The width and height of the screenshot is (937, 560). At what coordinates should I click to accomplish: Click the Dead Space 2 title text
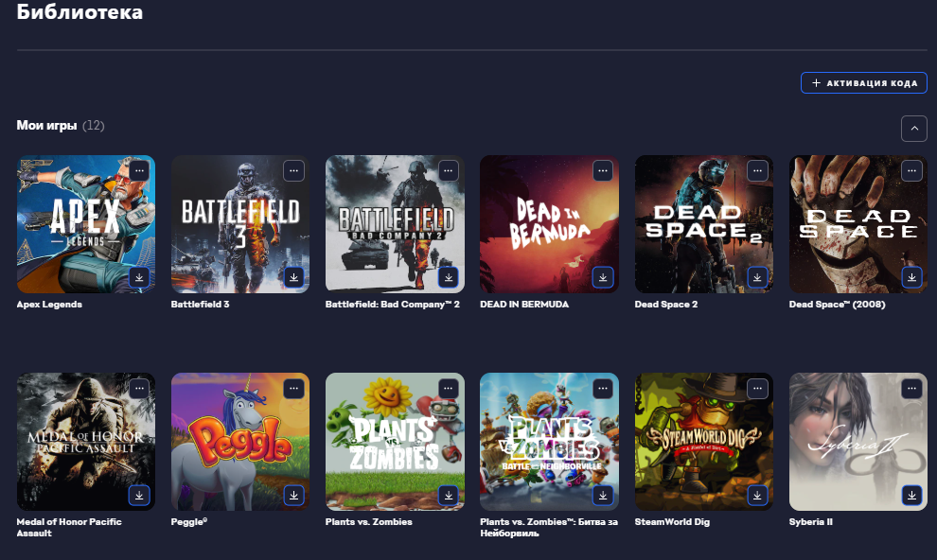click(666, 305)
